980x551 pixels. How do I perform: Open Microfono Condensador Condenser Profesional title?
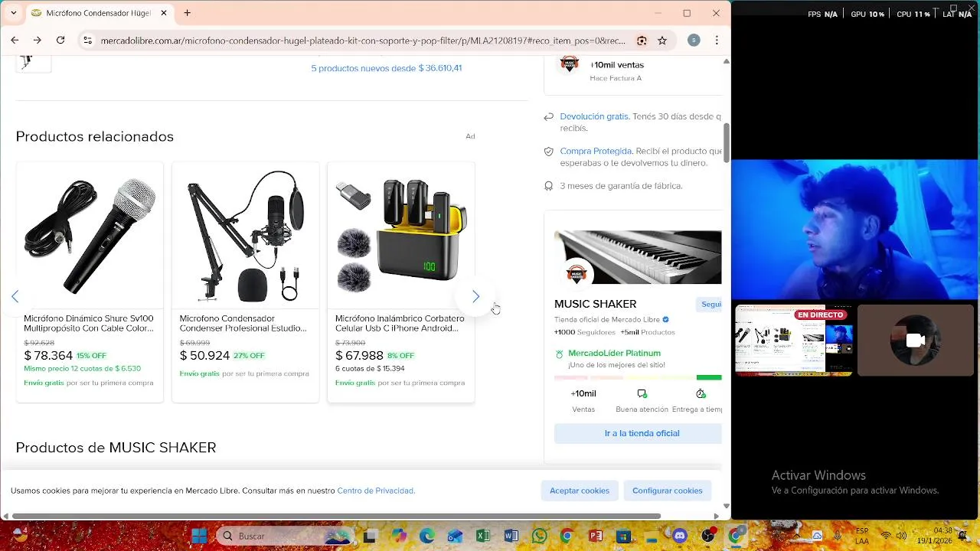pyautogui.click(x=243, y=323)
